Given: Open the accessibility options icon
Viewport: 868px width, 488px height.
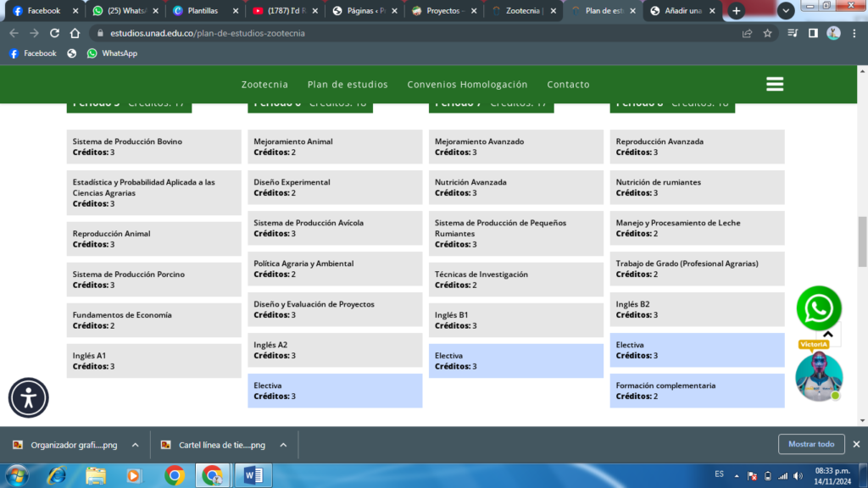Looking at the screenshot, I should 29,397.
